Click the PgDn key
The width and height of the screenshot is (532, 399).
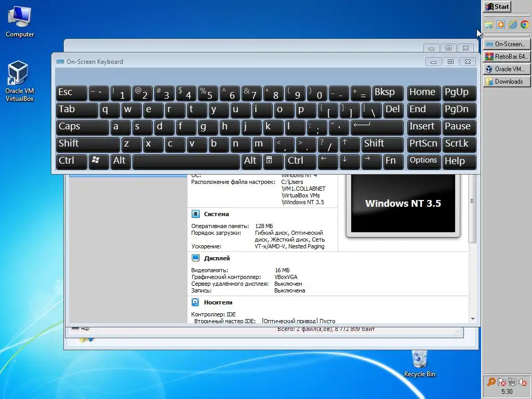coord(459,111)
